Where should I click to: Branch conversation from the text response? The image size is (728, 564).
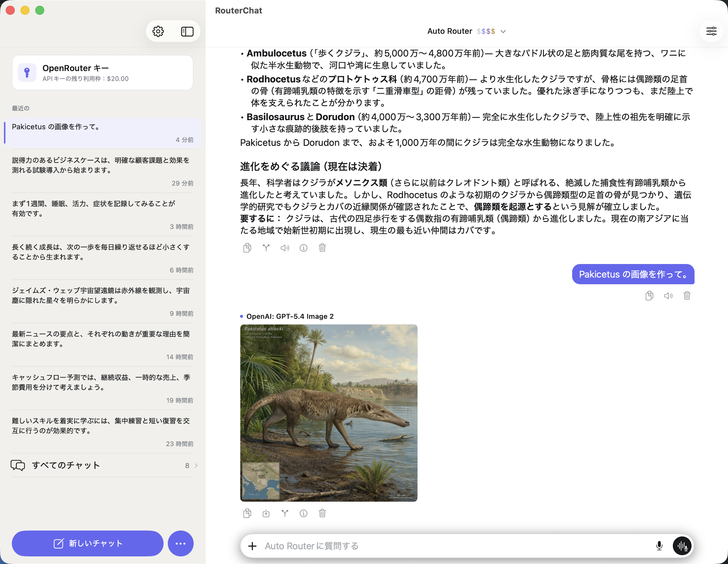point(266,248)
